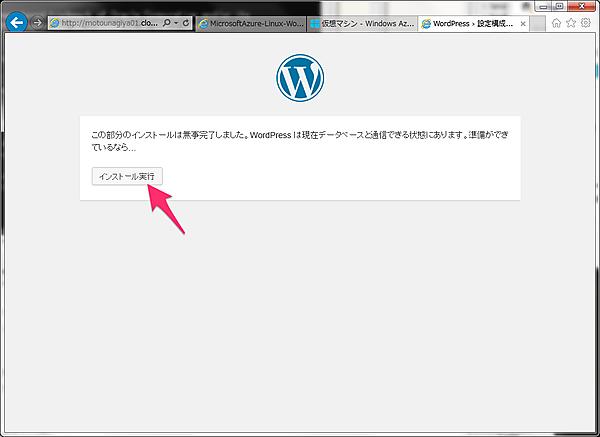Viewport: 600px width, 437px height.
Task: Click the Home icon
Action: coord(556,23)
